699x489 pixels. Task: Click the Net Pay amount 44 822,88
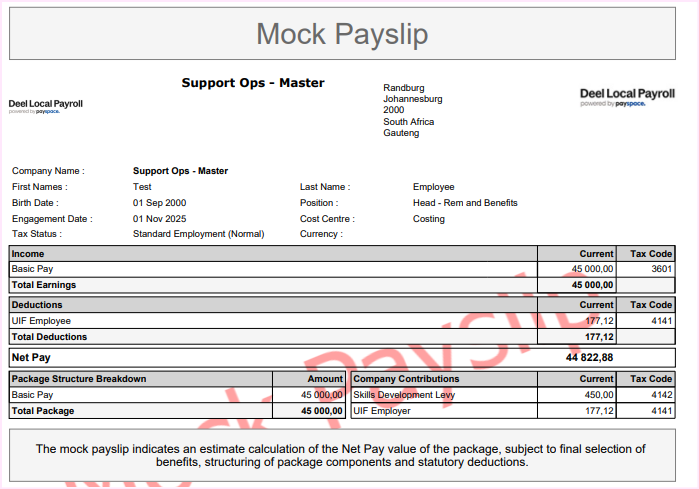589,357
